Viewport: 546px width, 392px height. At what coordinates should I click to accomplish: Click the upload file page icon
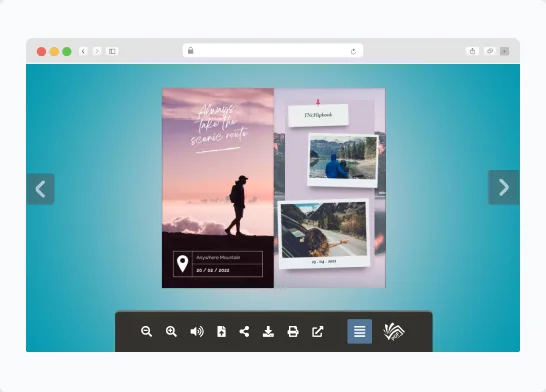pos(221,331)
